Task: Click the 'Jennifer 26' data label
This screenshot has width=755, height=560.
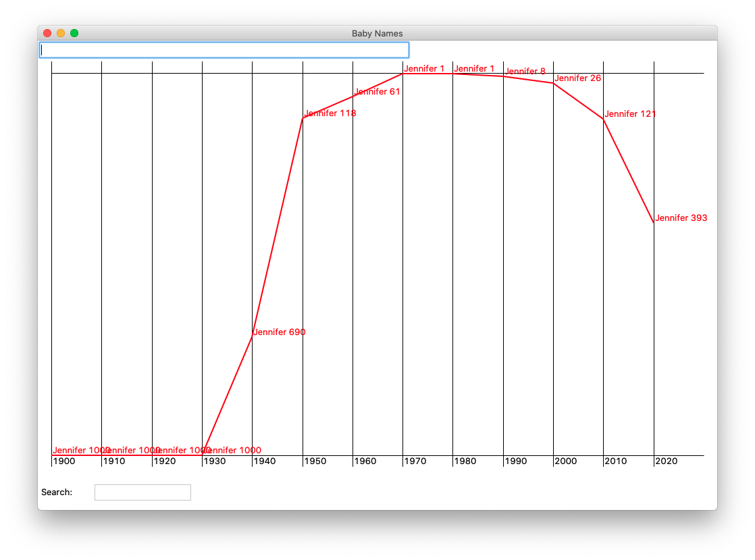Action: pyautogui.click(x=577, y=78)
